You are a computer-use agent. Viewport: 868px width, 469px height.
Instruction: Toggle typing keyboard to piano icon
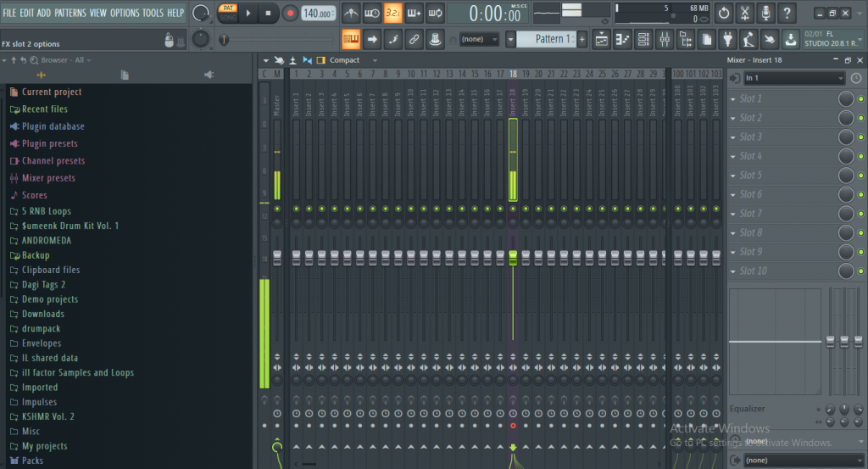tap(351, 39)
